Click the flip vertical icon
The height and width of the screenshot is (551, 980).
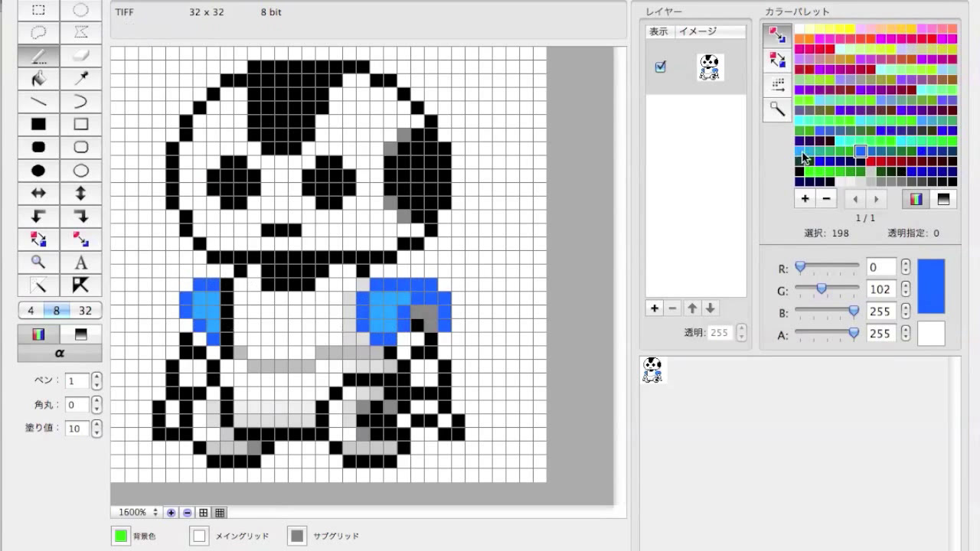80,194
